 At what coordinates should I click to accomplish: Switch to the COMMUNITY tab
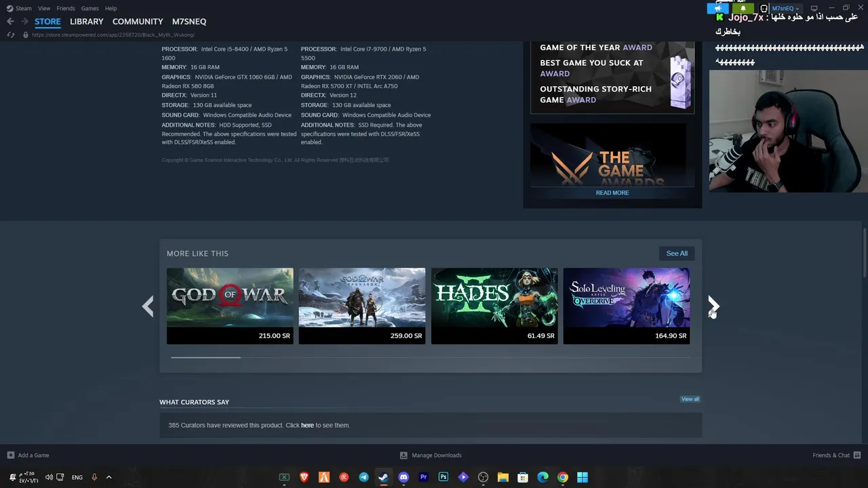(x=138, y=22)
